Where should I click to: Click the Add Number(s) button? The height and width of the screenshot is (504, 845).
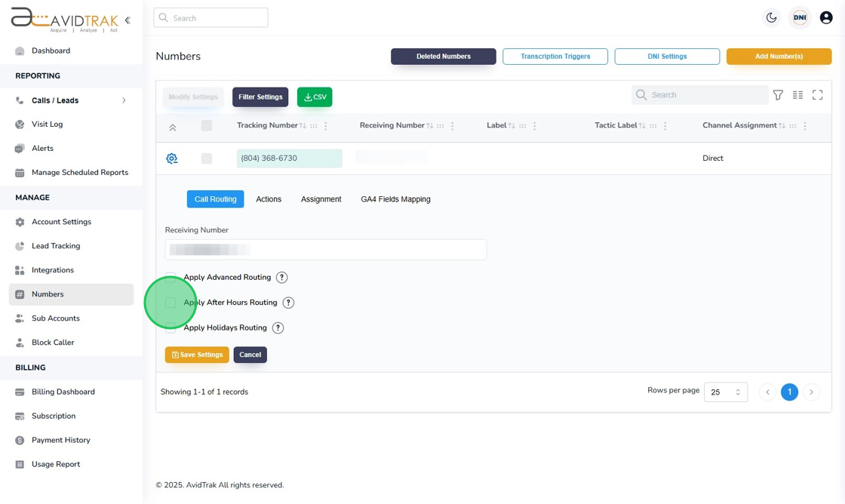(x=779, y=57)
